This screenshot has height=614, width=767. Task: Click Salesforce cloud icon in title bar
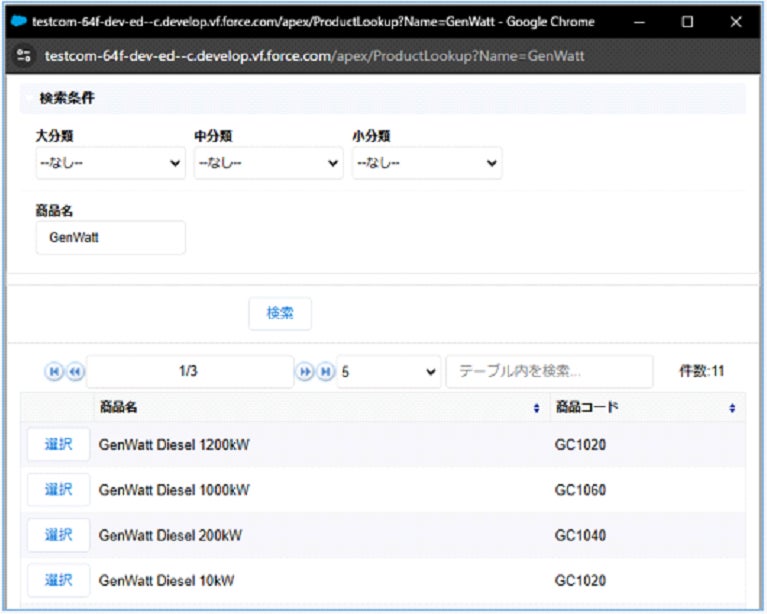pos(19,22)
